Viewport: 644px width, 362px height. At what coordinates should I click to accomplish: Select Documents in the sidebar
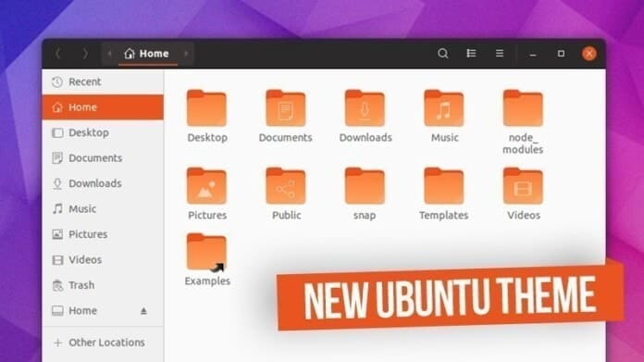pyautogui.click(x=103, y=158)
